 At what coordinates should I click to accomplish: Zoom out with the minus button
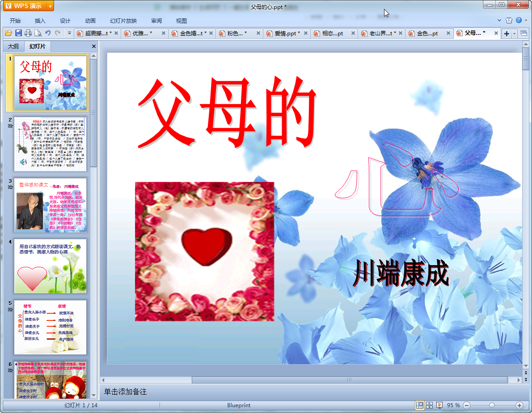tap(467, 405)
